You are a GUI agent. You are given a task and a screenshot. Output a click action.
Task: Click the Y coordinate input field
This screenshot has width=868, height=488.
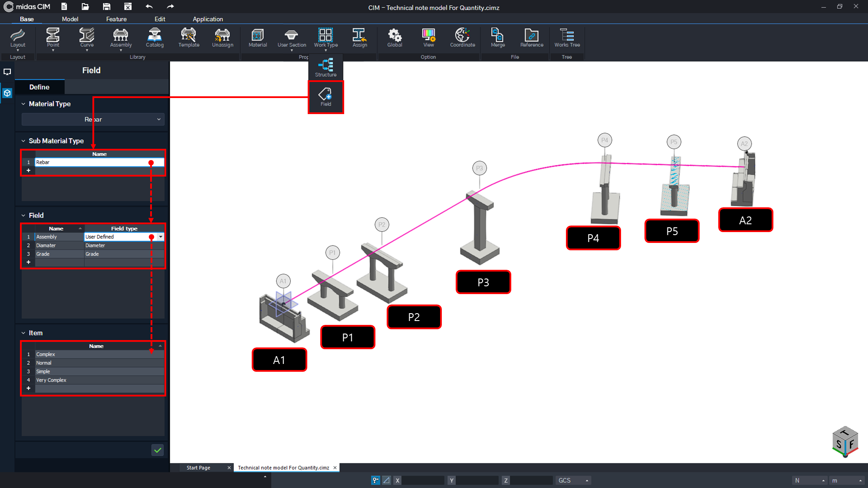point(477,480)
